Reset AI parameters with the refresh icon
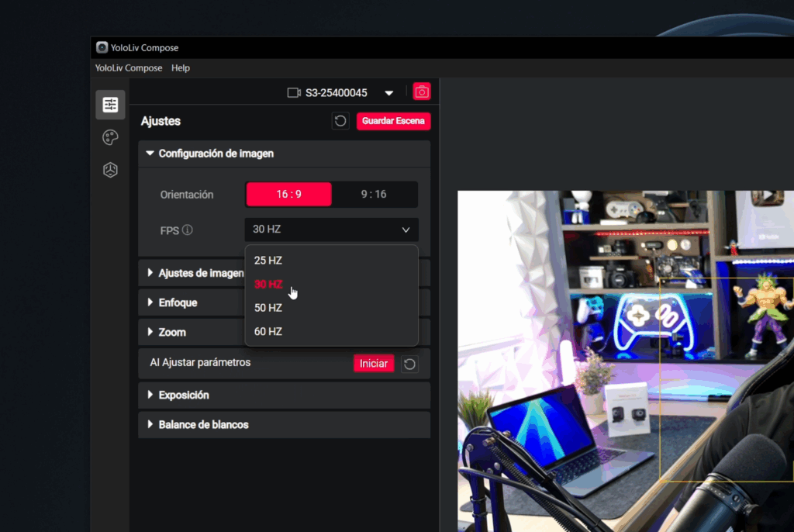The height and width of the screenshot is (532, 794). point(409,364)
